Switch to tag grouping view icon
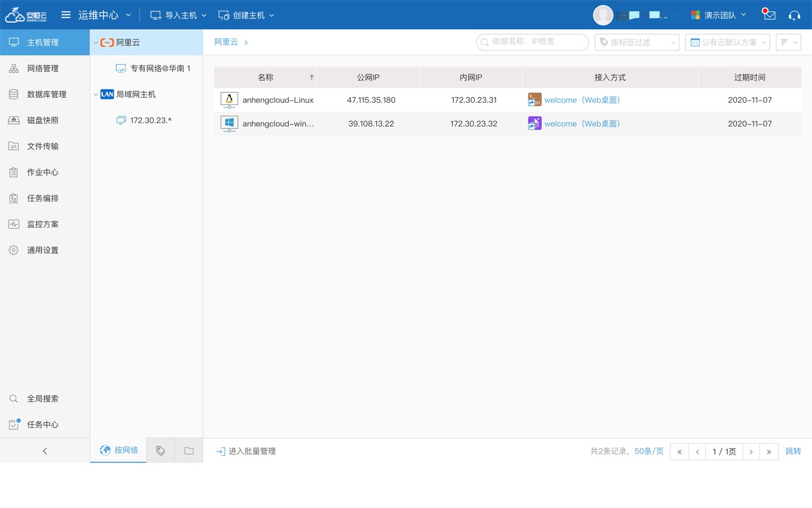This screenshot has height=508, width=812. click(160, 451)
